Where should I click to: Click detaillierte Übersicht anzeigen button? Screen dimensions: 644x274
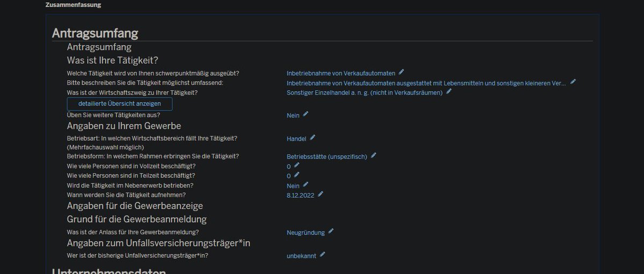[120, 104]
